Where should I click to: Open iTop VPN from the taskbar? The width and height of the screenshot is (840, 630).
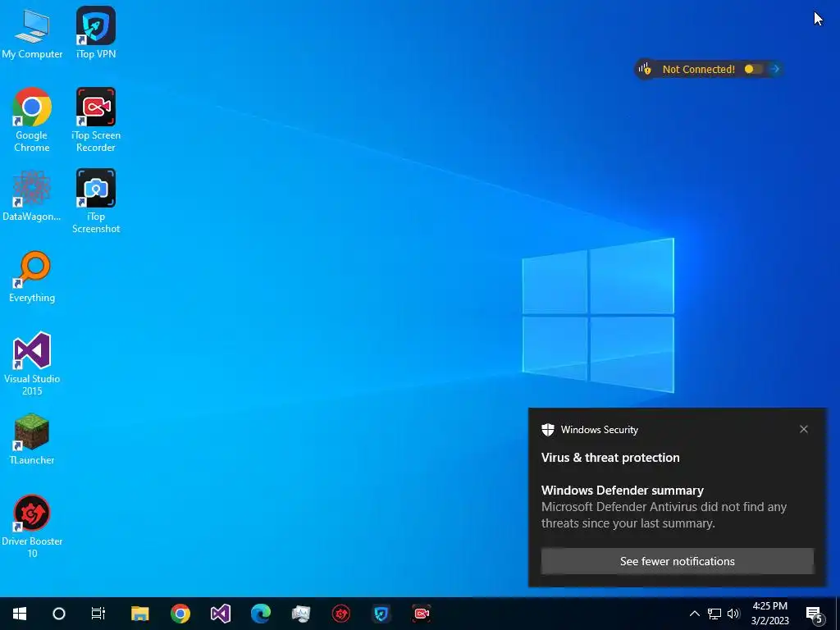coord(381,614)
